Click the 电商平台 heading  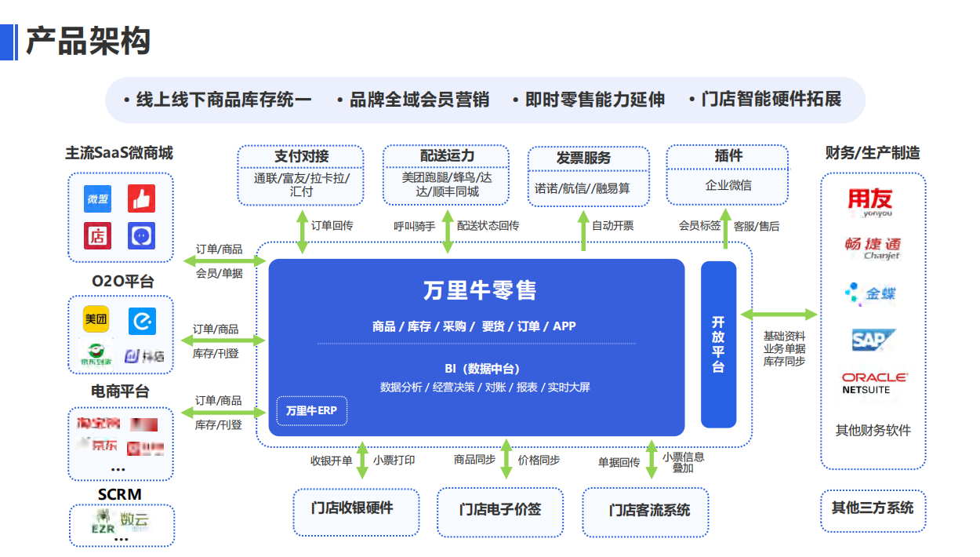click(120, 391)
